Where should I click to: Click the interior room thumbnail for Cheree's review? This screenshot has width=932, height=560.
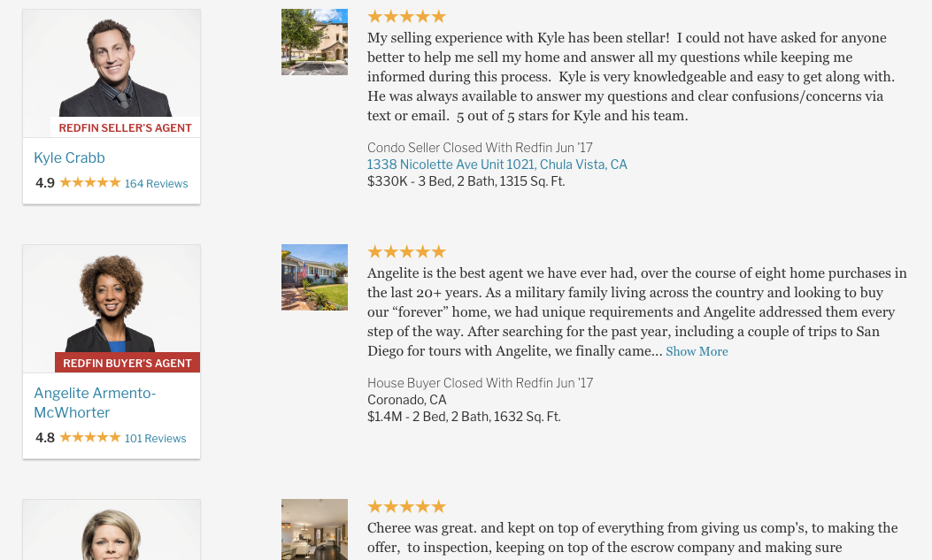314,529
